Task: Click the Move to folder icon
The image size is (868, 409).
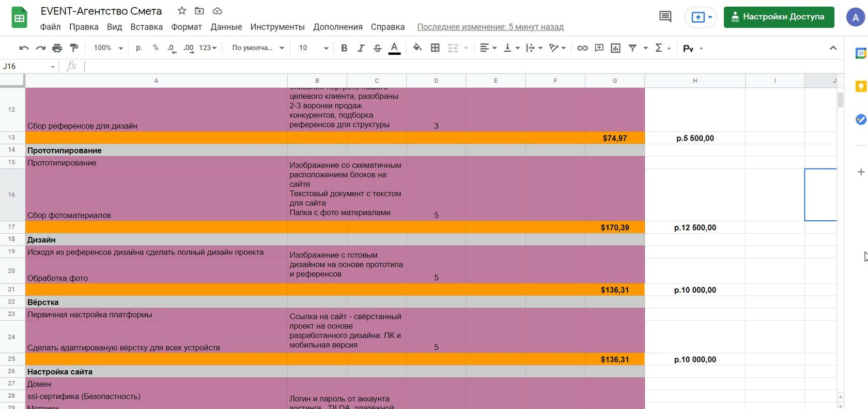Action: tap(199, 11)
